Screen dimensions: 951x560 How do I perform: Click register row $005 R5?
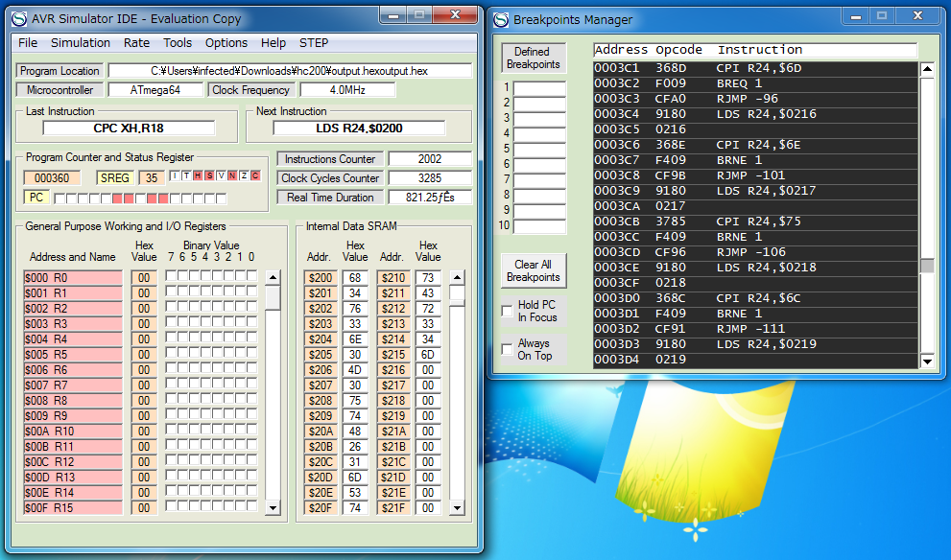pos(73,355)
